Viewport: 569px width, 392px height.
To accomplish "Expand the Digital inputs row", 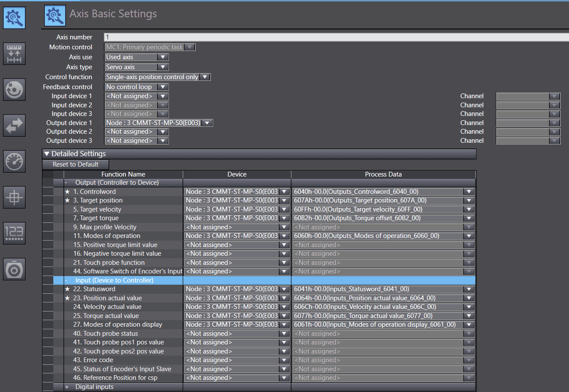I will [x=66, y=386].
